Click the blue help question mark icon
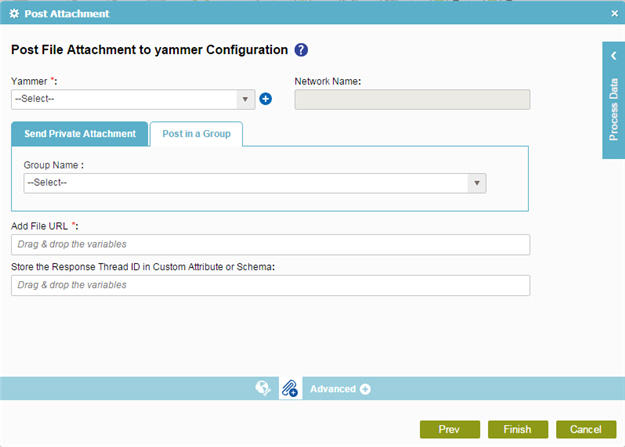Screen dimensions: 625x447 pyautogui.click(x=301, y=50)
